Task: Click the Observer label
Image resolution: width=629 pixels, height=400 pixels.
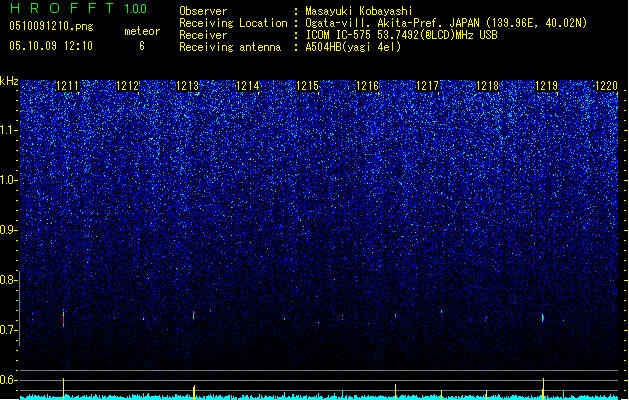Action: [203, 11]
